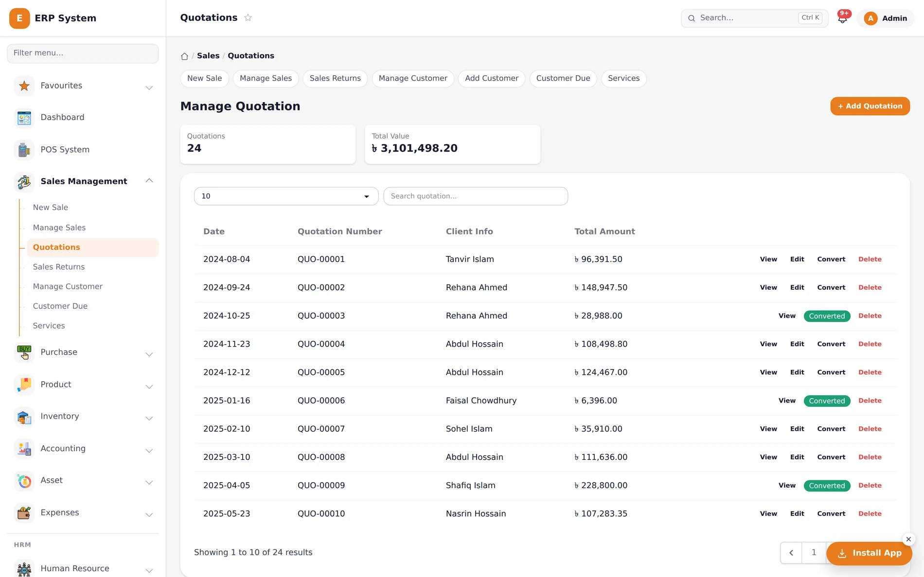The image size is (924, 577).
Task: Click the Dashboard sidebar icon
Action: click(x=24, y=118)
